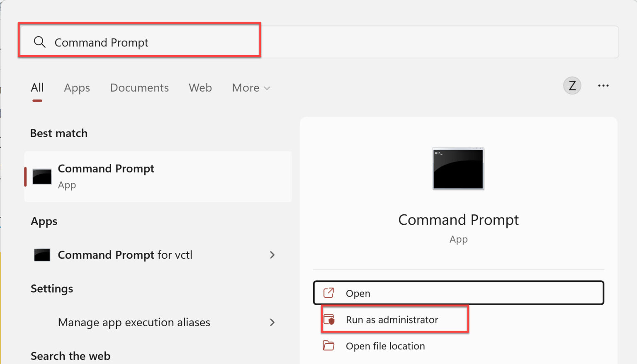This screenshot has height=364, width=637.
Task: Expand the More dropdown
Action: pos(251,87)
